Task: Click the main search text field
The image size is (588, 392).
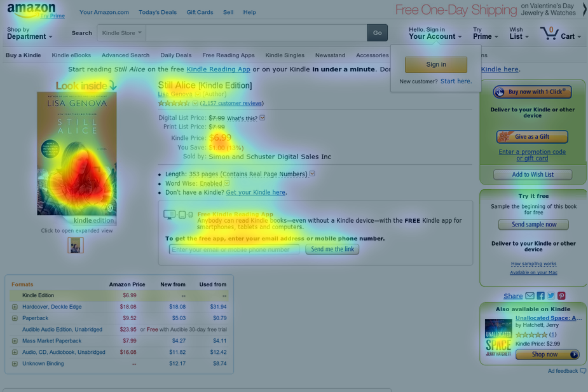Action: click(x=257, y=33)
